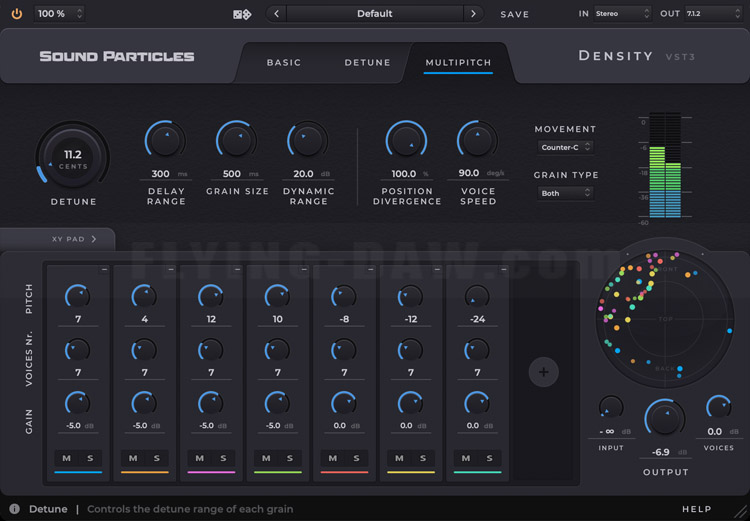Remove the pitch -24 voice column
The height and width of the screenshot is (521, 750).
(x=503, y=270)
